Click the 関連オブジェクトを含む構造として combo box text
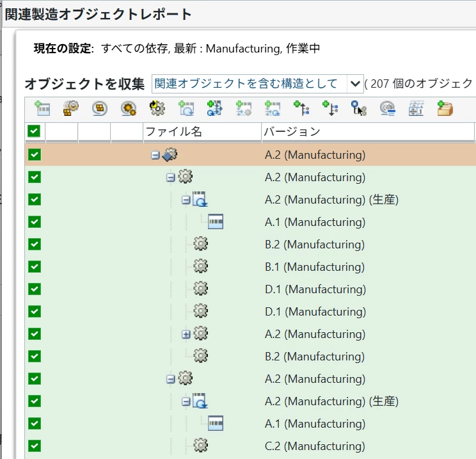Screen dimensions: 476x459 [x=246, y=83]
